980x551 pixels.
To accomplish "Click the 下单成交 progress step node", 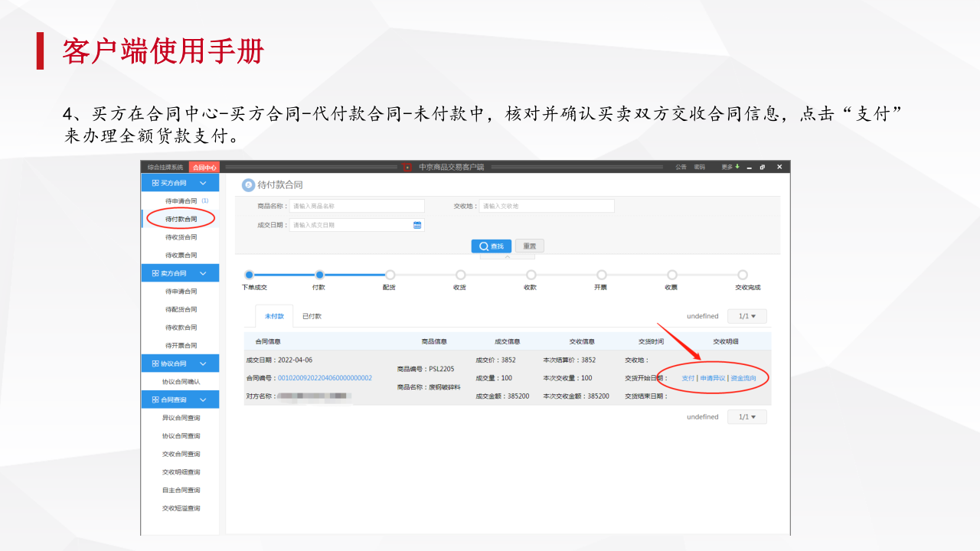I will click(249, 275).
